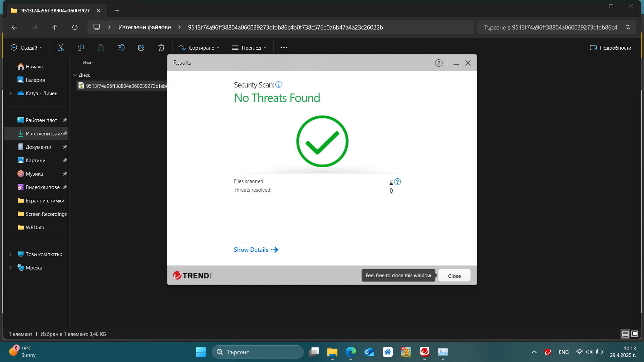Toggle the Подробности details pane
The image size is (644, 362).
(x=610, y=48)
